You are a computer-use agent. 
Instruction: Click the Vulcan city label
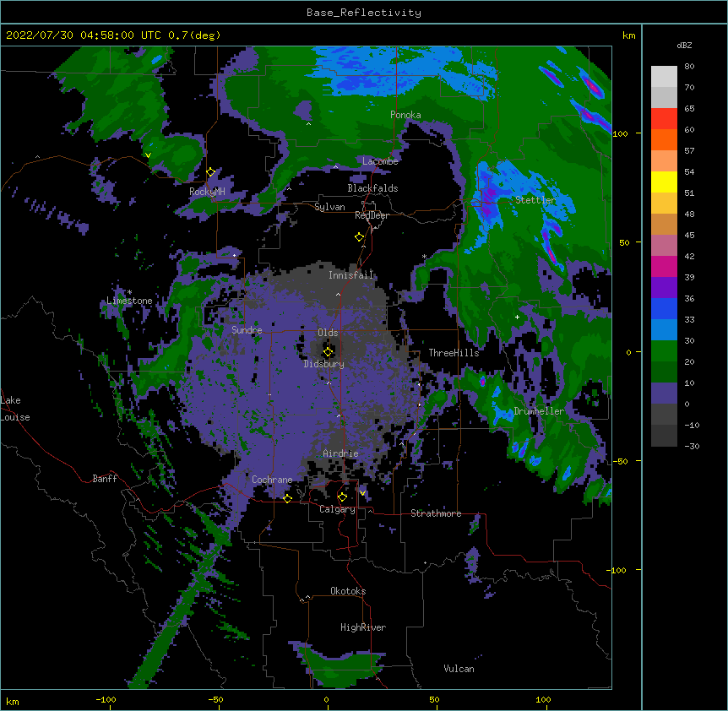(x=459, y=669)
